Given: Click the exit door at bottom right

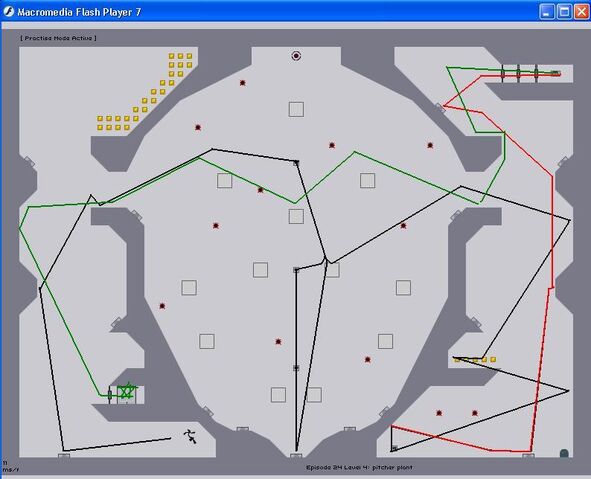Looking at the screenshot, I should point(564,453).
